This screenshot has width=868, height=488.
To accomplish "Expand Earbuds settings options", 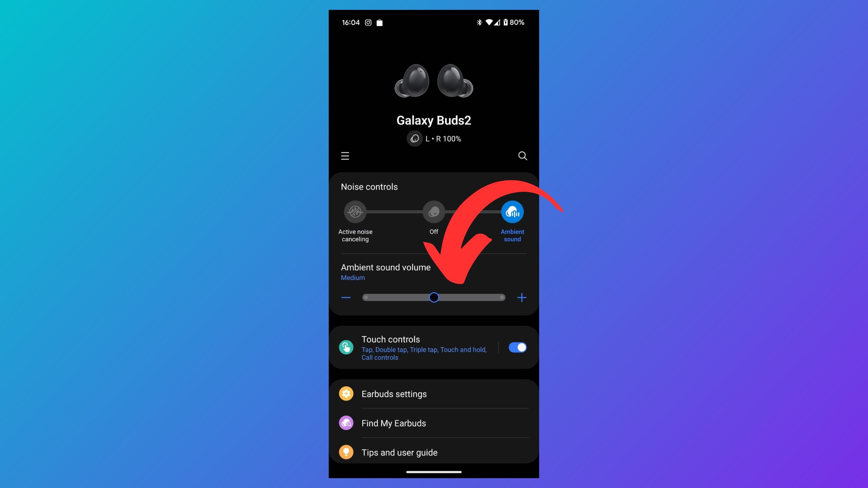I will (433, 394).
